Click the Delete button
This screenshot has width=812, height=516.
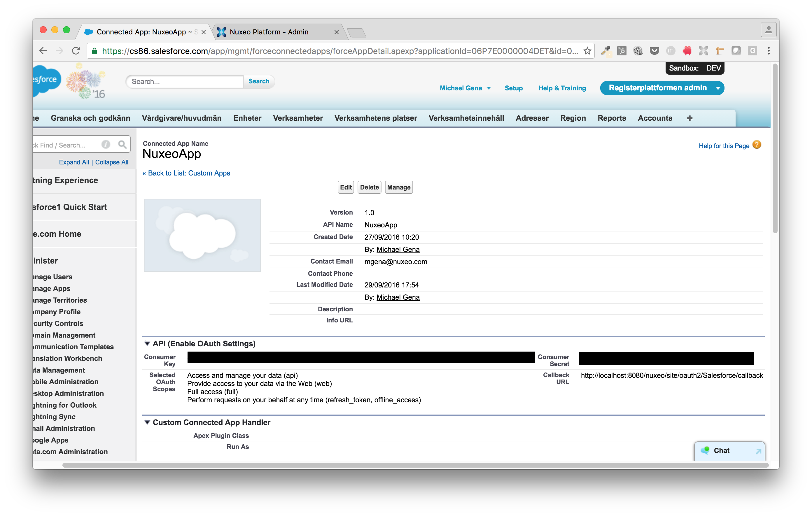[x=369, y=187]
